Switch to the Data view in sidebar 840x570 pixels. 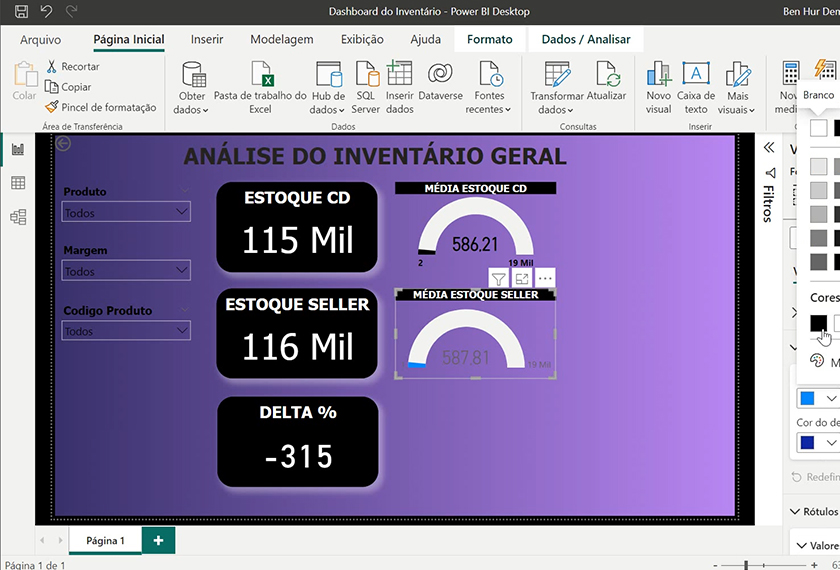click(x=18, y=183)
